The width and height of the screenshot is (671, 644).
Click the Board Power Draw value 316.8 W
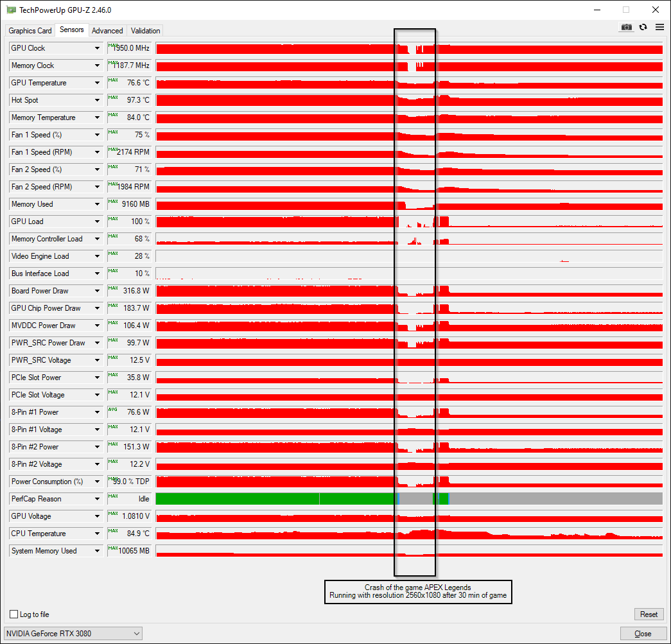[129, 291]
